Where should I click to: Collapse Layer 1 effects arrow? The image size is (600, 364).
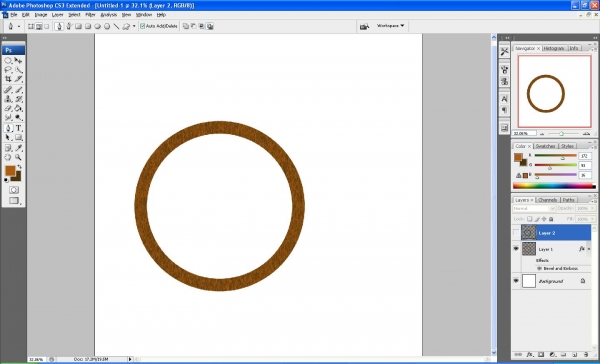[x=589, y=249]
